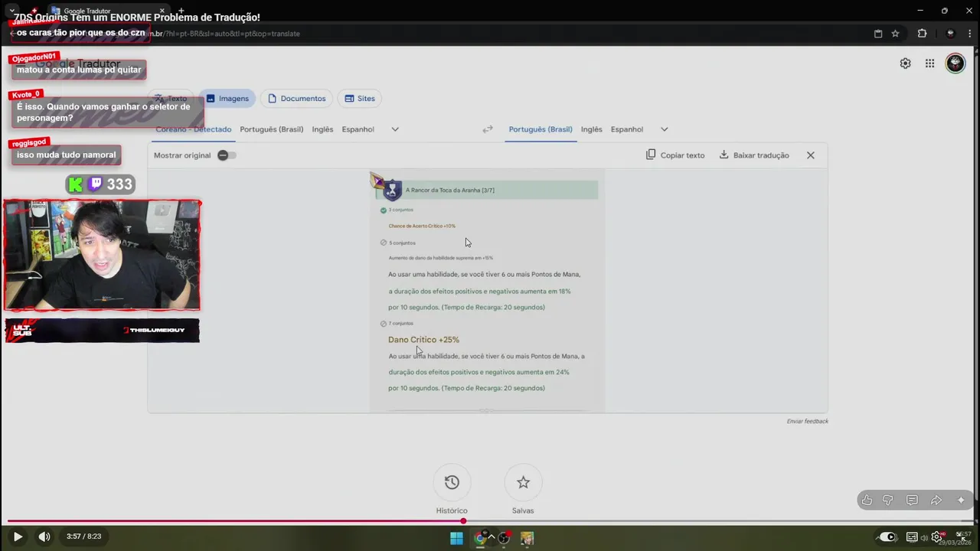The height and width of the screenshot is (551, 980).
Task: Bookmark this page with star icon
Action: (895, 34)
